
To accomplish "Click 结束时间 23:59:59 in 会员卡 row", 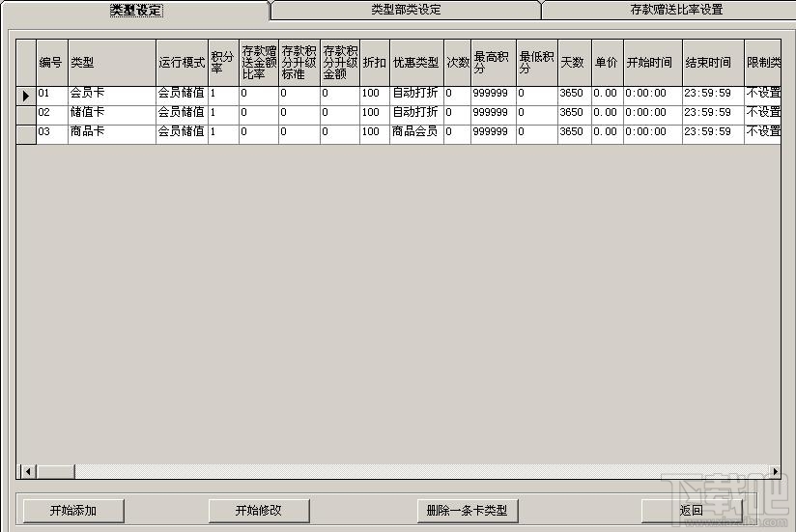I will [x=713, y=94].
